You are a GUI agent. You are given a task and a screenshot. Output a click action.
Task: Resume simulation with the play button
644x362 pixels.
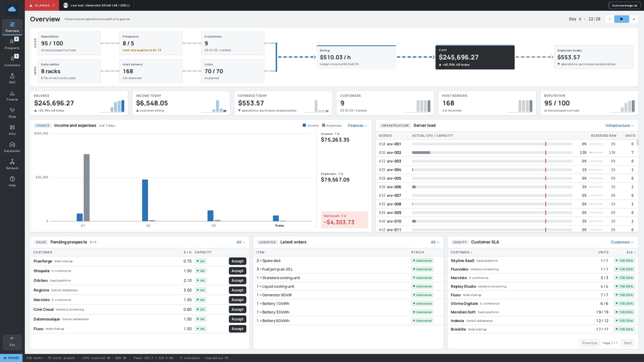tap(621, 19)
